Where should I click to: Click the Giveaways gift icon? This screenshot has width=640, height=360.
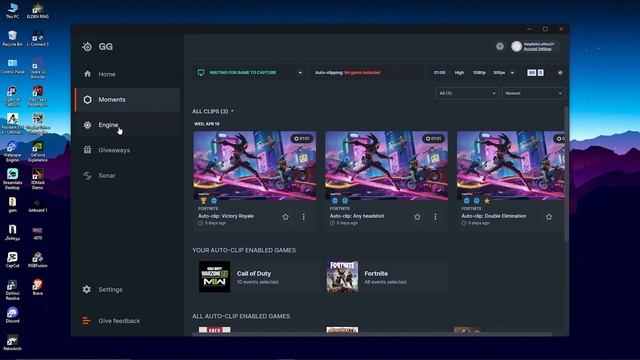(x=87, y=150)
